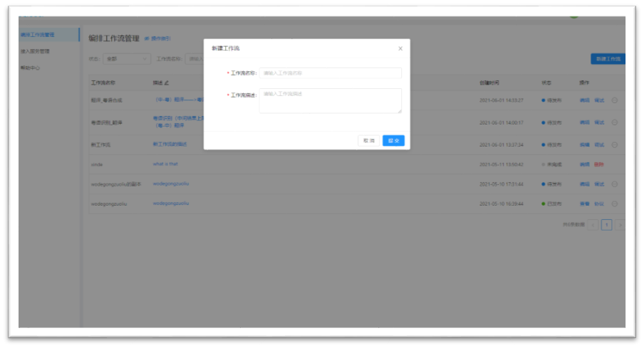Image resolution: width=644 pixels, height=348 pixels.
Task: Click the 创建时间 column header
Action: (489, 83)
